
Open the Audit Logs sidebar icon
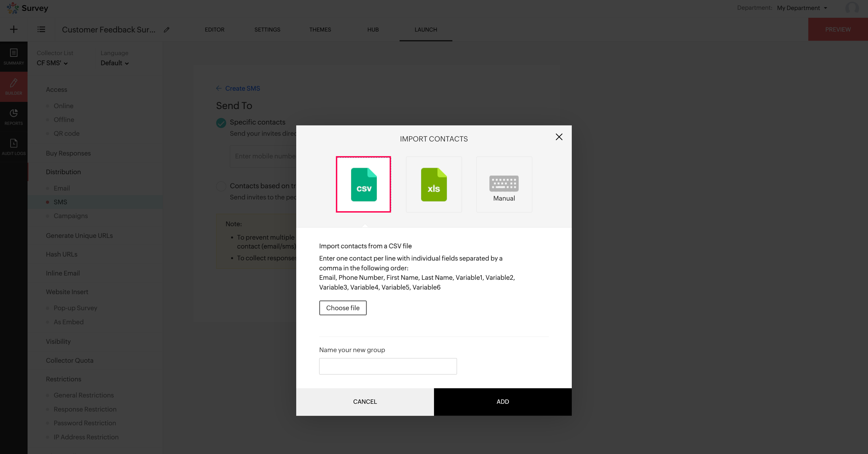[x=13, y=147]
